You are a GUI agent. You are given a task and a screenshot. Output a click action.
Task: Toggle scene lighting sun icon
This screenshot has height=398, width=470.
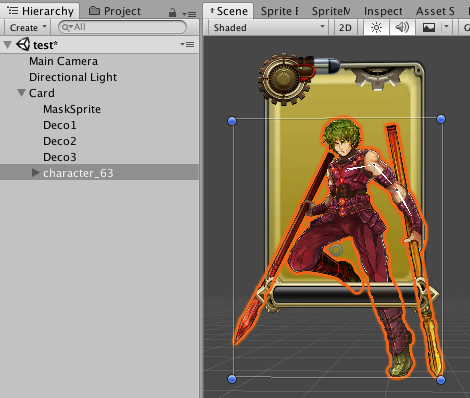click(x=376, y=27)
